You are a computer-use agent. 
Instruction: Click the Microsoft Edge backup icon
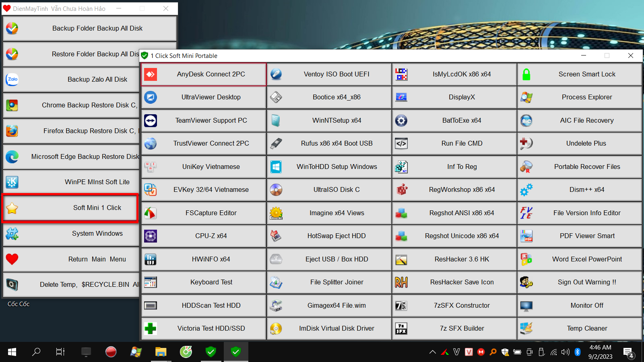click(12, 157)
